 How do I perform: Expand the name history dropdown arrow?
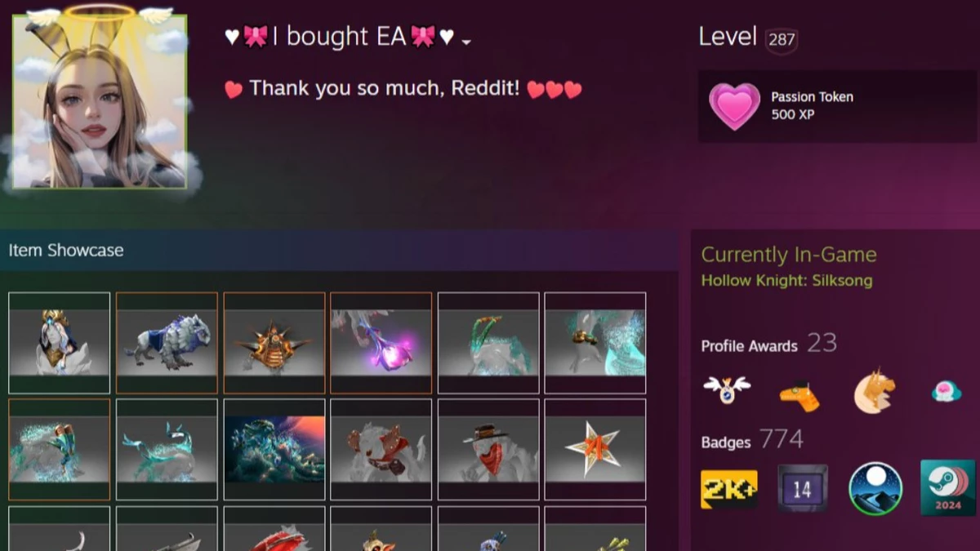(466, 42)
